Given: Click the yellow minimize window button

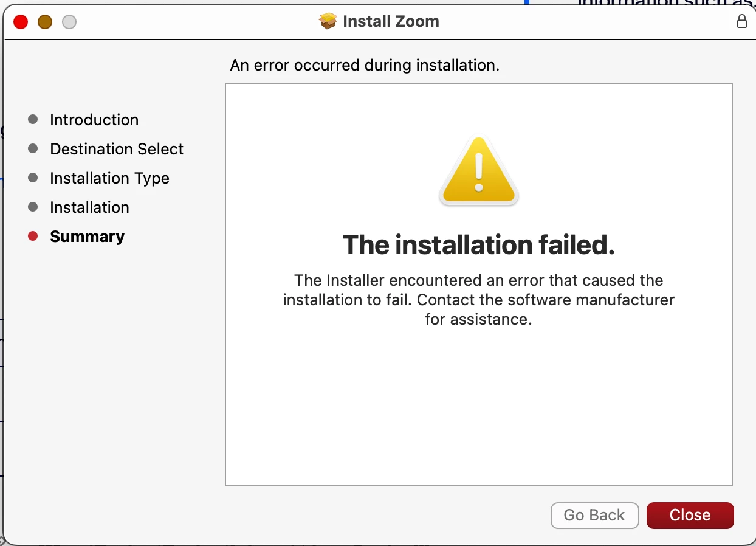Looking at the screenshot, I should point(45,22).
